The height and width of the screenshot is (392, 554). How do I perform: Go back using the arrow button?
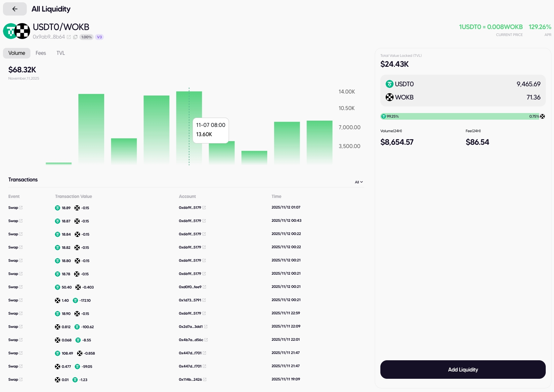[x=15, y=9]
